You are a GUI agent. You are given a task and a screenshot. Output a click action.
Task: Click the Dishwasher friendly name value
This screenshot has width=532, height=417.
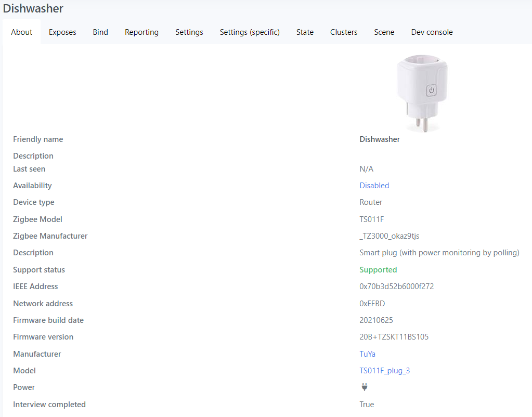pos(379,139)
